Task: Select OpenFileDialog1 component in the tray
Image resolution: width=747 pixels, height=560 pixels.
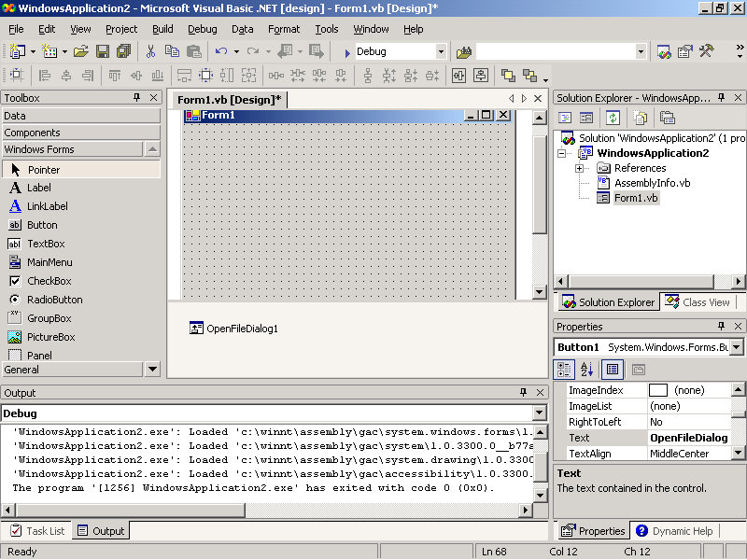Action: [x=233, y=329]
